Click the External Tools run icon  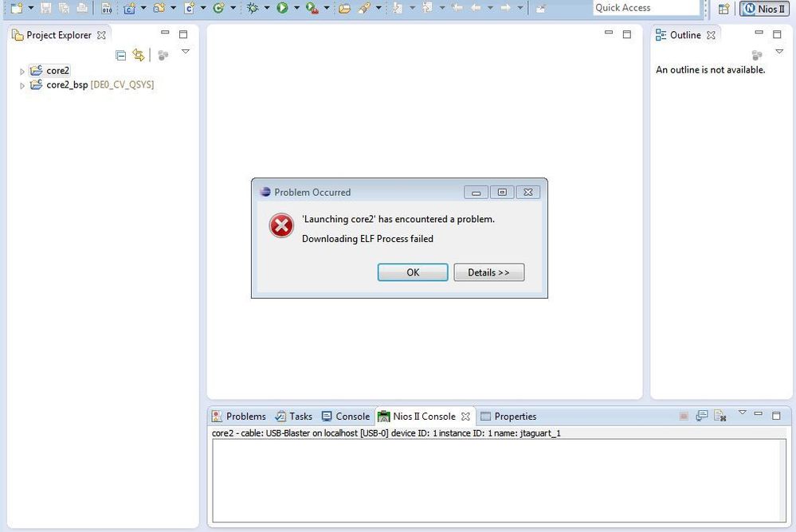pos(312,8)
